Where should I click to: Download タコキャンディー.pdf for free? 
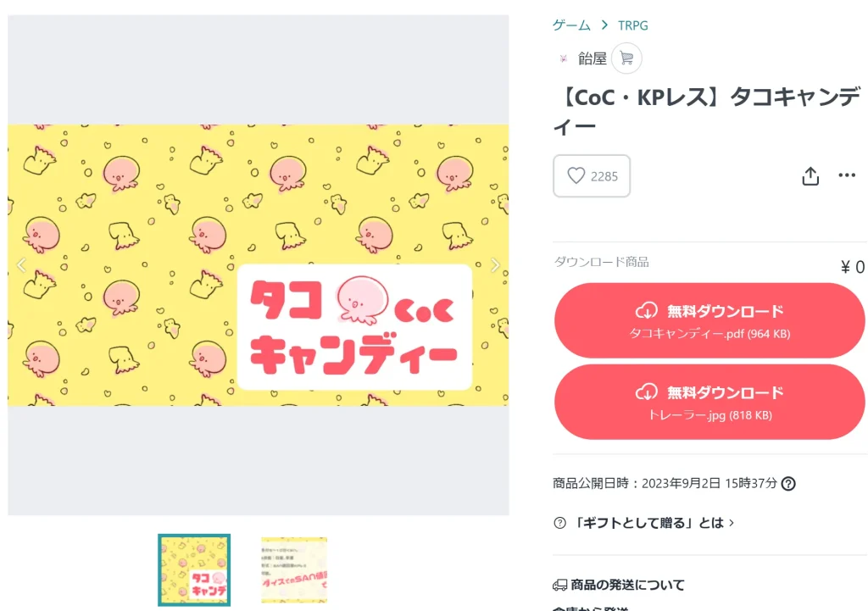tap(709, 320)
